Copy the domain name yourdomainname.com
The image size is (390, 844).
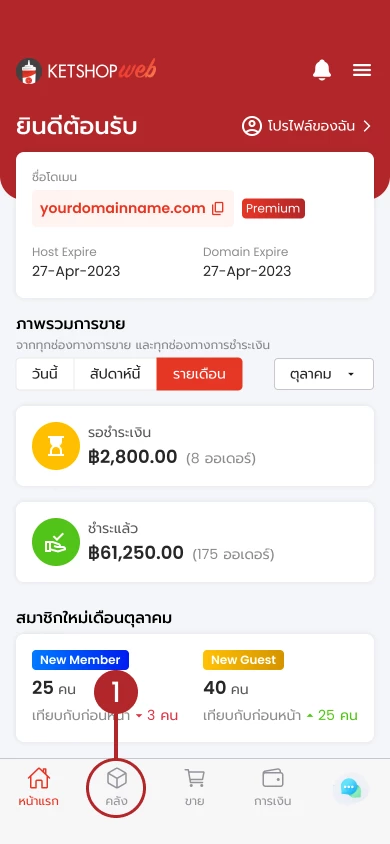[218, 208]
